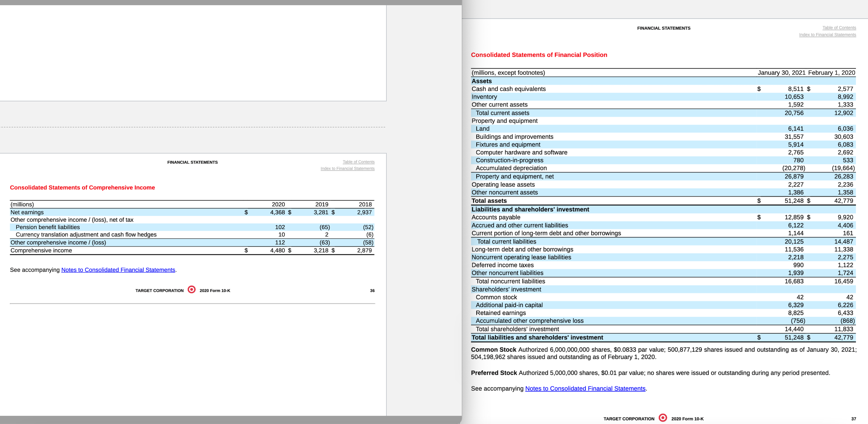Select the Consolidated Statements of Financial Position heading

click(x=539, y=55)
